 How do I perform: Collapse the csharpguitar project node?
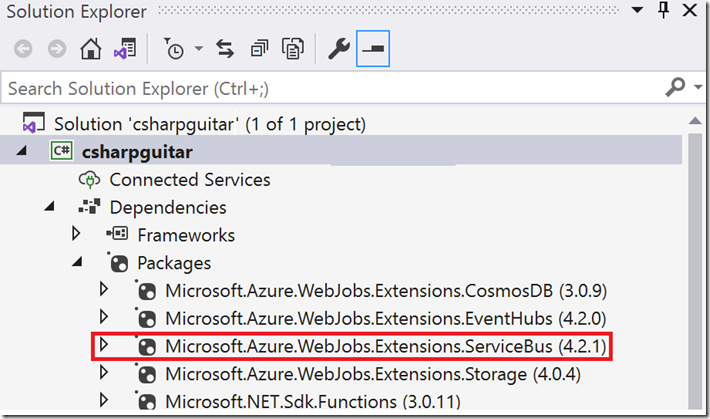(x=21, y=151)
